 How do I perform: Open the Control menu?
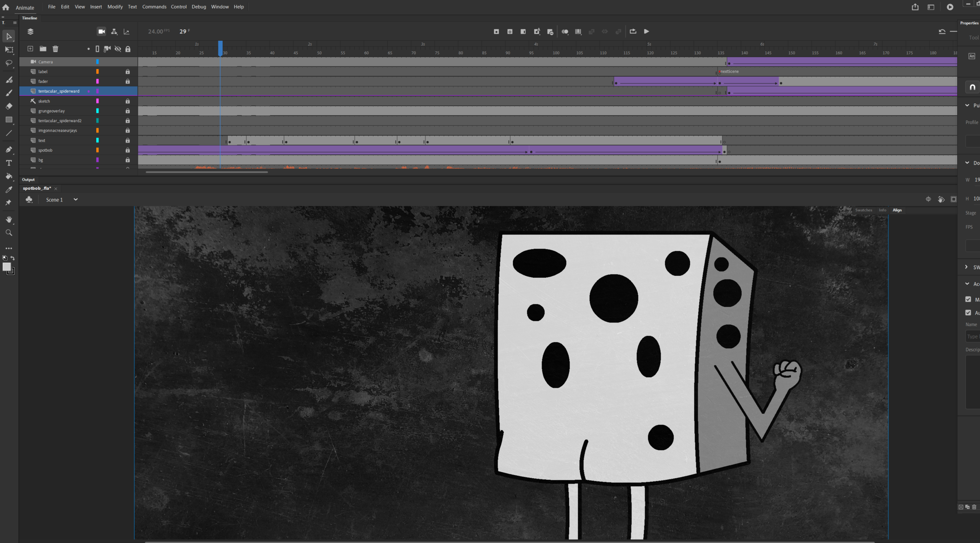(178, 7)
